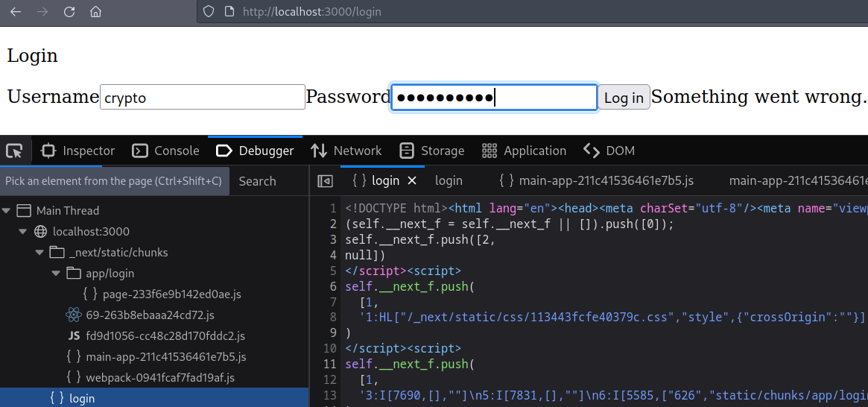Toggle the sources pane collapse icon
The height and width of the screenshot is (407, 868).
click(x=325, y=181)
